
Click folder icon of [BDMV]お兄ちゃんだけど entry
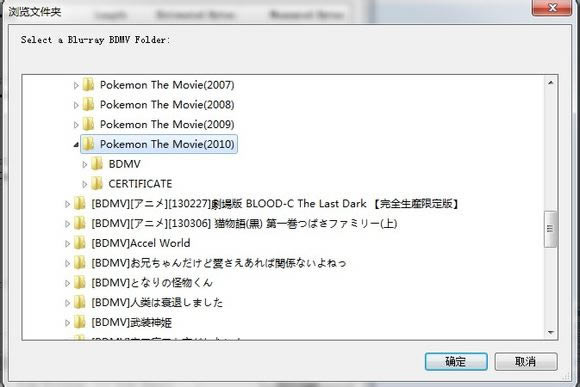tap(80, 262)
